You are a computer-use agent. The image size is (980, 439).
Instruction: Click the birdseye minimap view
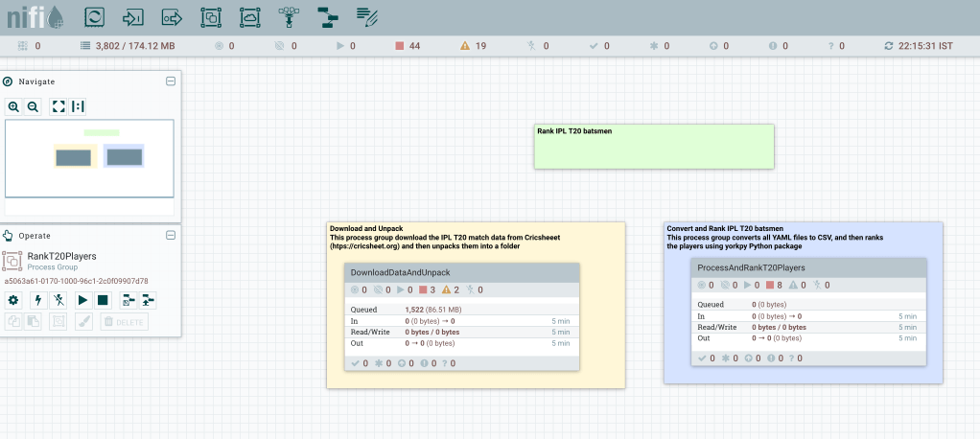(x=89, y=158)
